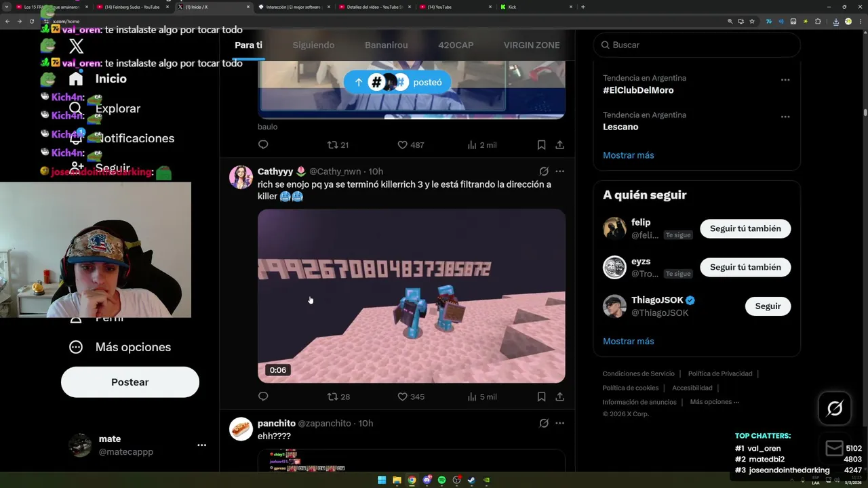Click Mostrar más under trends
The width and height of the screenshot is (868, 488).
(629, 155)
